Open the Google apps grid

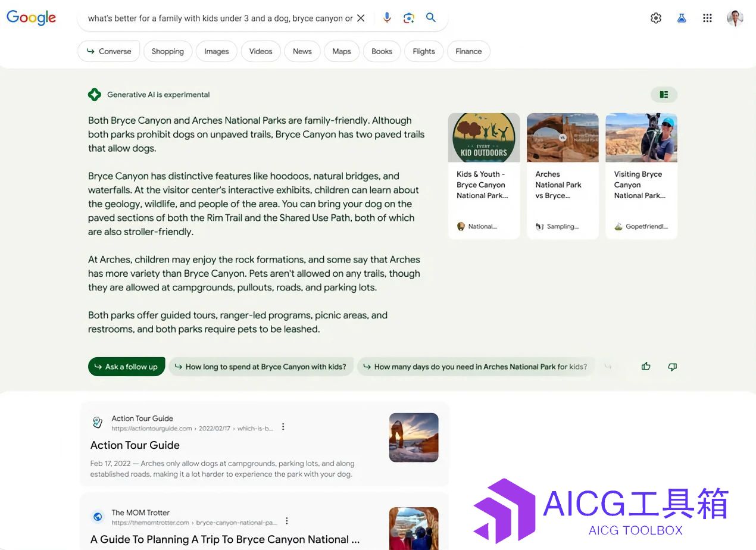pos(707,18)
